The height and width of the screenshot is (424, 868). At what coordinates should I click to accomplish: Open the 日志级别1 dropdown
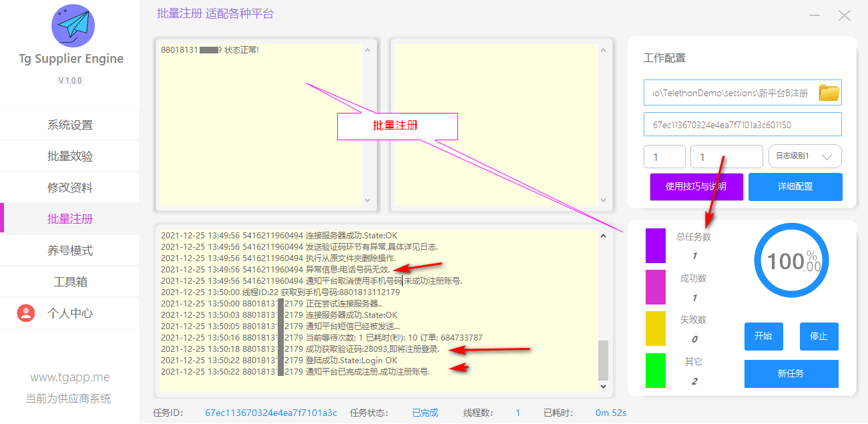[x=805, y=156]
